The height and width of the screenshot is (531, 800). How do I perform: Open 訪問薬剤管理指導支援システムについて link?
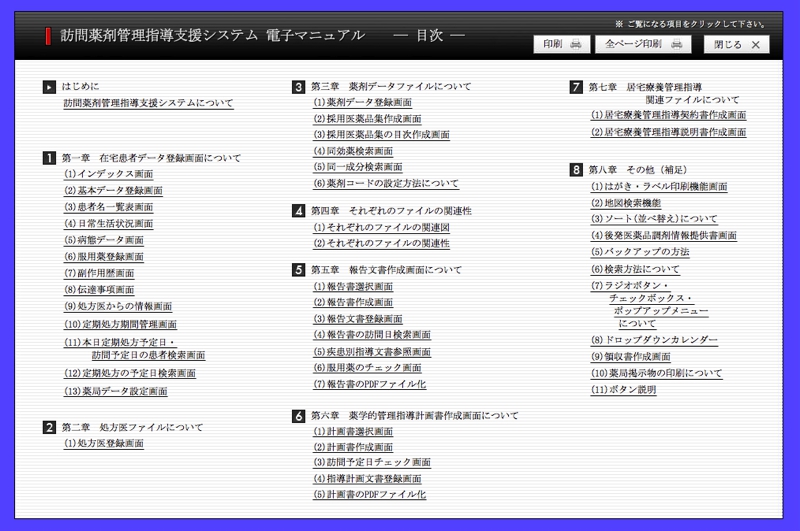click(x=148, y=103)
